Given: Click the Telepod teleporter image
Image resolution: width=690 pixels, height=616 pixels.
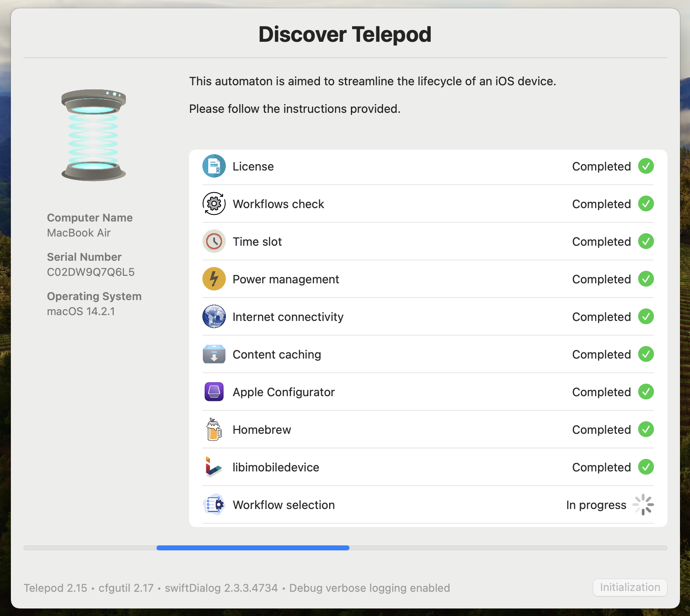Looking at the screenshot, I should click(x=94, y=135).
